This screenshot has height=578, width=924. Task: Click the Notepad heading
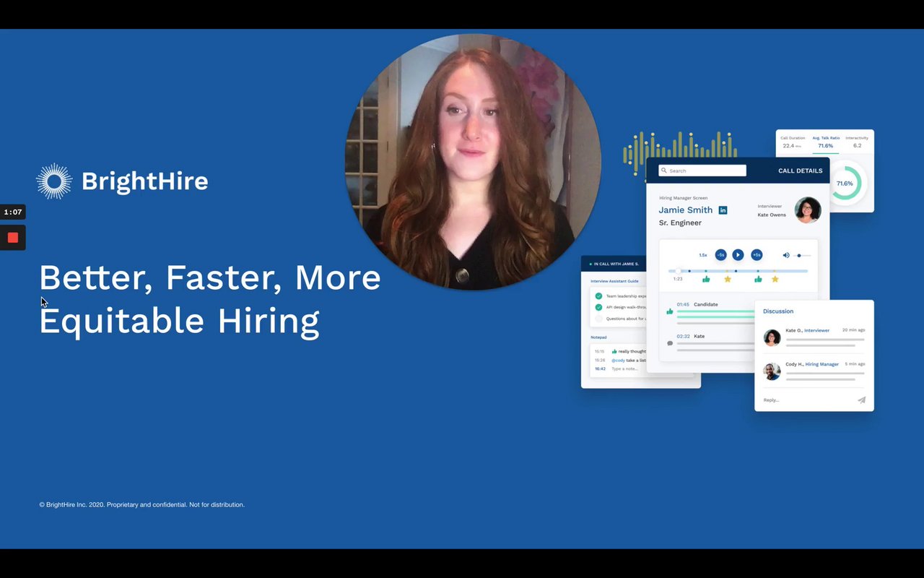coord(598,337)
